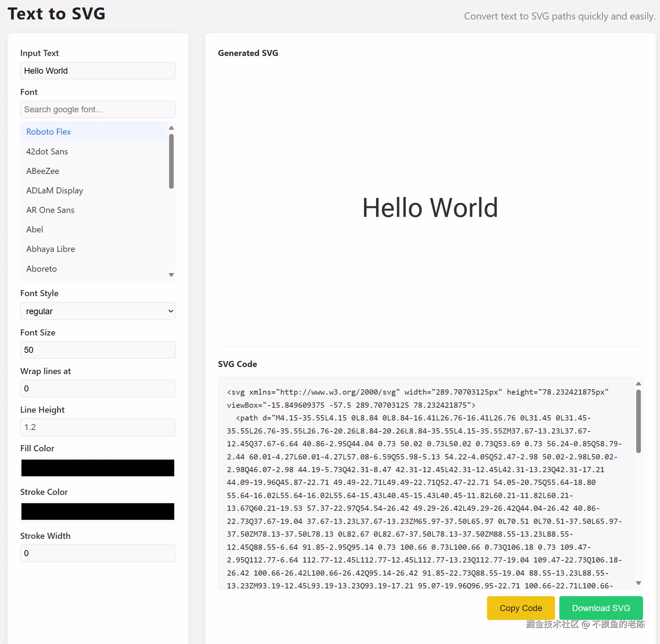The image size is (660, 644).
Task: Open the Stroke Color picker swatch
Action: click(98, 512)
